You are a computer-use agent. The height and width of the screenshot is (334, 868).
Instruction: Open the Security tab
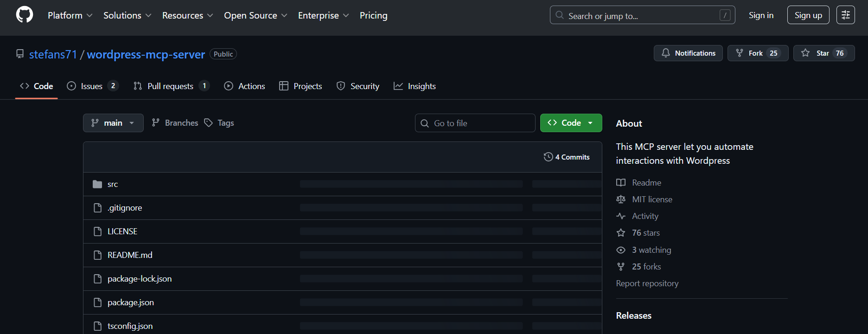[357, 86]
